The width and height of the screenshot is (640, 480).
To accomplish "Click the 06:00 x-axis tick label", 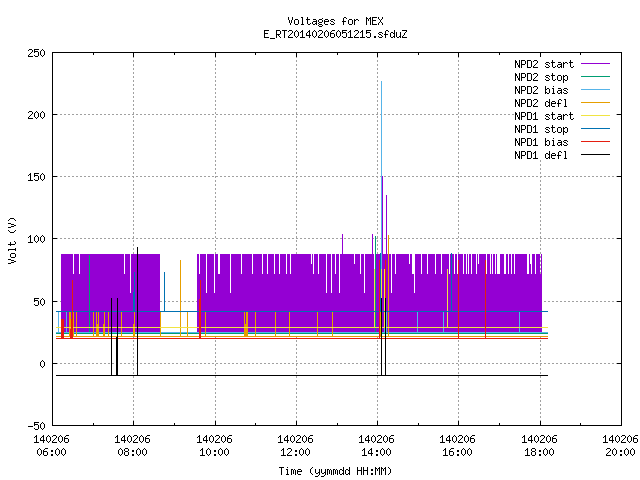I will coord(51,452).
